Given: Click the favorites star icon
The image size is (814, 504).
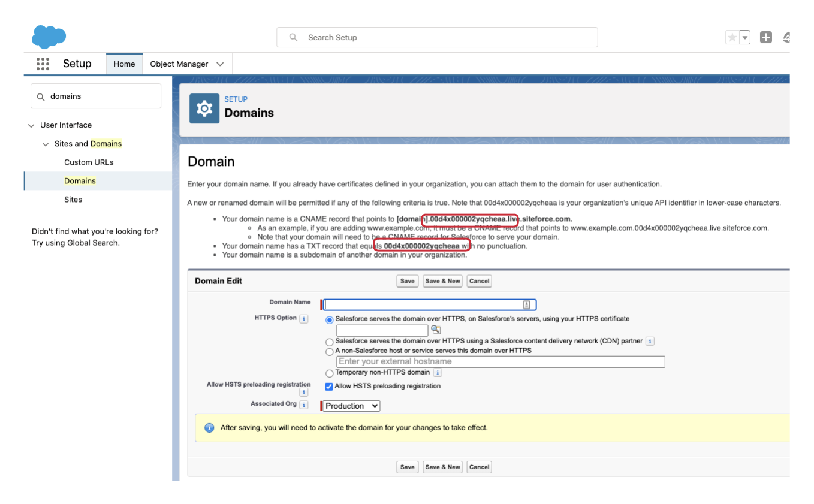Looking at the screenshot, I should (732, 38).
